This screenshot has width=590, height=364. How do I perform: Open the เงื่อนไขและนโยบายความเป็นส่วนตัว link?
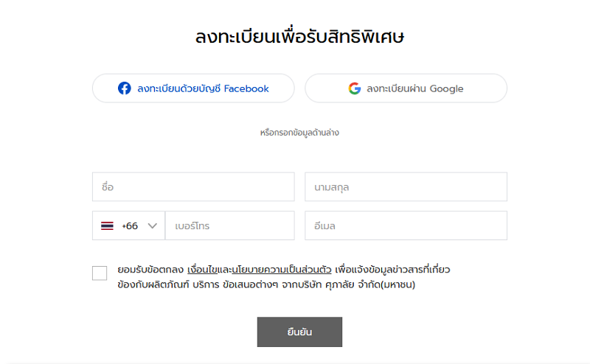[259, 270]
